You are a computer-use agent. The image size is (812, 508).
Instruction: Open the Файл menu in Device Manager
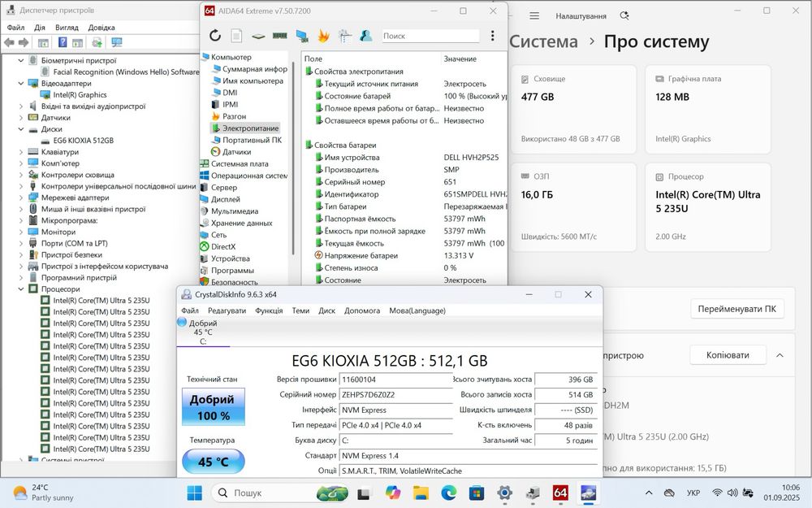click(15, 28)
